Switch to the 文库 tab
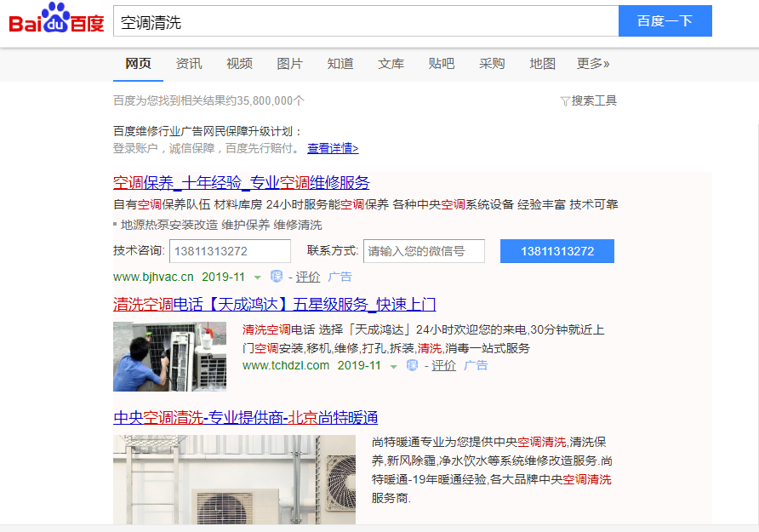759x532 pixels. (x=391, y=64)
